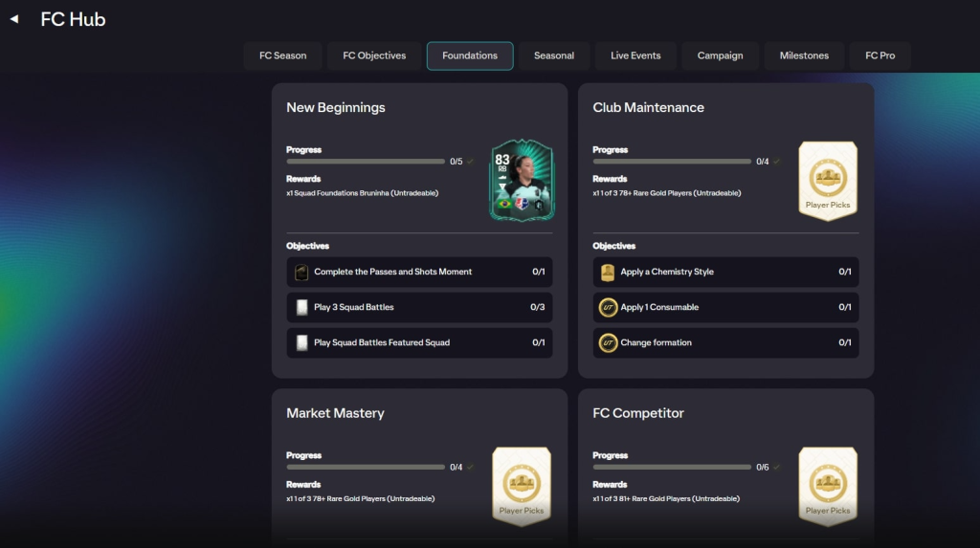Open the FC Season tab
This screenshot has width=980, height=548.
coord(282,55)
